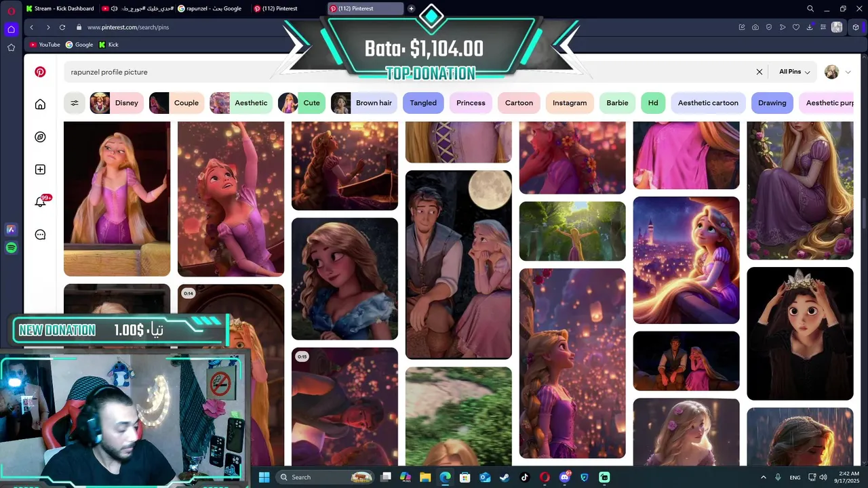868x488 pixels.
Task: Filter results by Aesthetic chip
Action: pos(241,103)
